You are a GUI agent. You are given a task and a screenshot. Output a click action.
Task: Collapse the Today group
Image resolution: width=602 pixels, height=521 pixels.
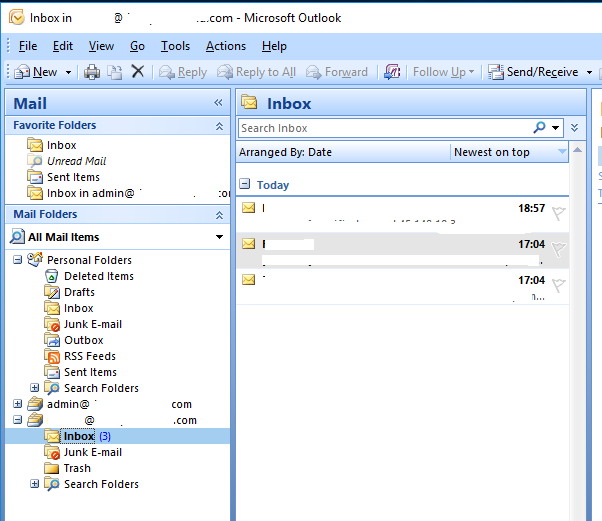(x=245, y=184)
